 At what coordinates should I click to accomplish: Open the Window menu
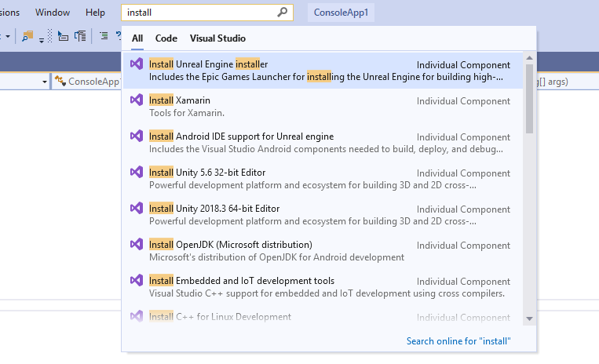53,13
